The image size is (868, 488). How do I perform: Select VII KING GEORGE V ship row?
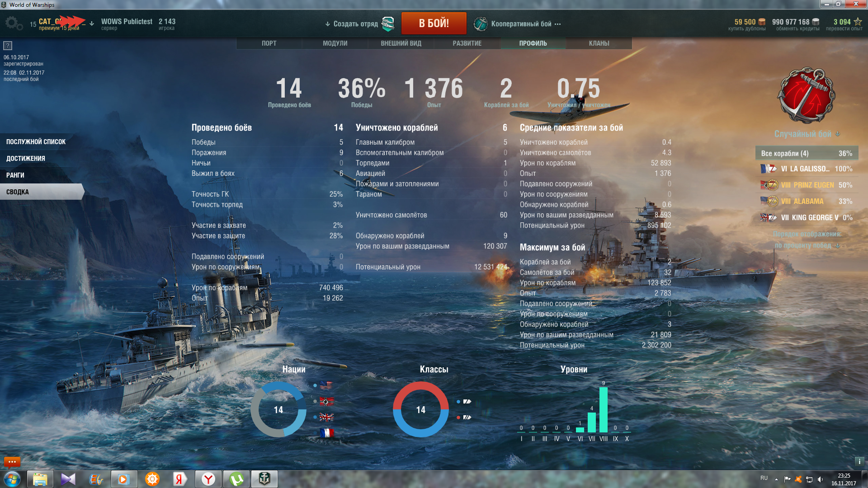point(807,218)
